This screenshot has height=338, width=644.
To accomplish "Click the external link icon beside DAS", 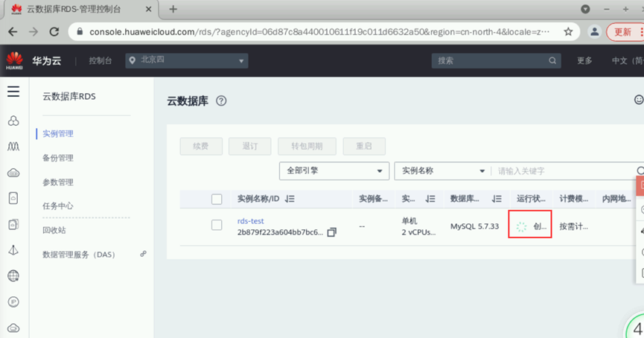I will coord(143,254).
